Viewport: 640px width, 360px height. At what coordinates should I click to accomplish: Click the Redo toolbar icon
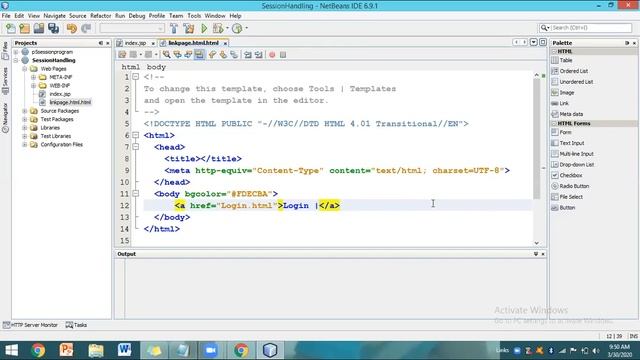click(86, 28)
